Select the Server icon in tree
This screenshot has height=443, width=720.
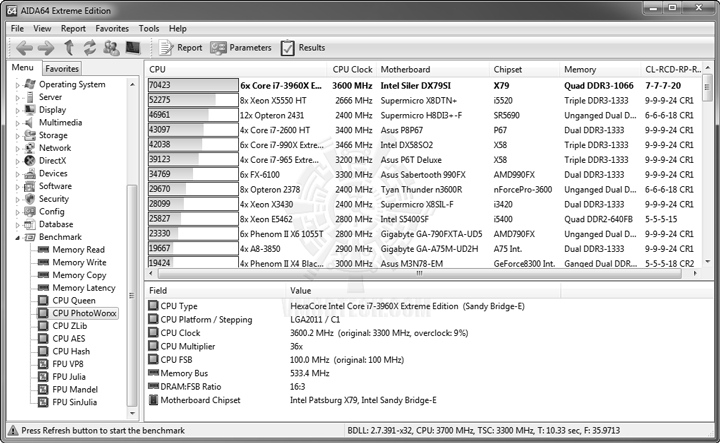click(30, 97)
